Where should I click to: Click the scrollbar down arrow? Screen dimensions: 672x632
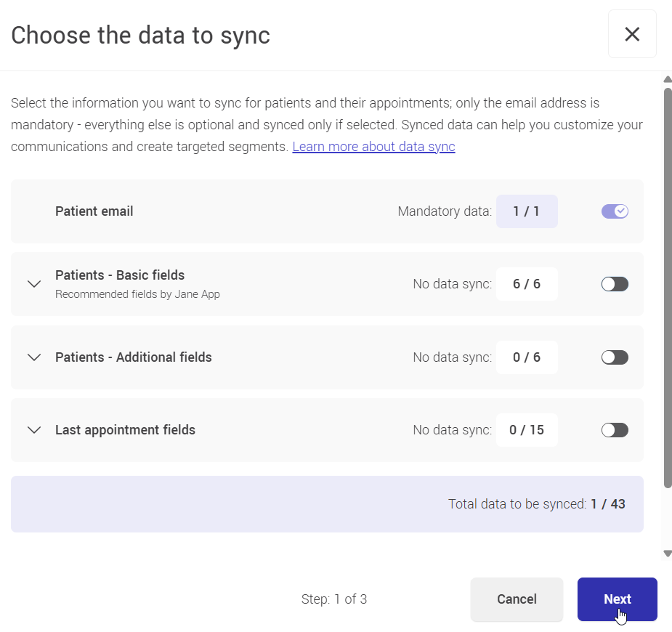tap(667, 554)
